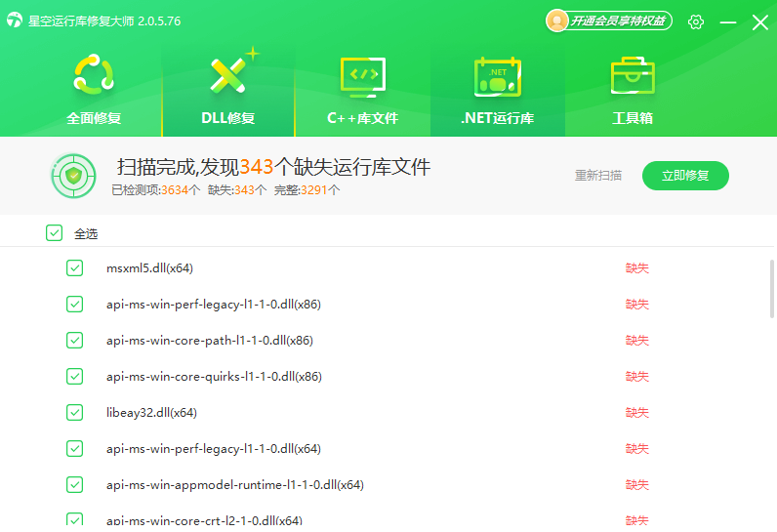Uncheck api-ms-win-core-path-l1-1-0.dll(x86) checkbox
Screen dimensions: 777x532
[x=75, y=340]
